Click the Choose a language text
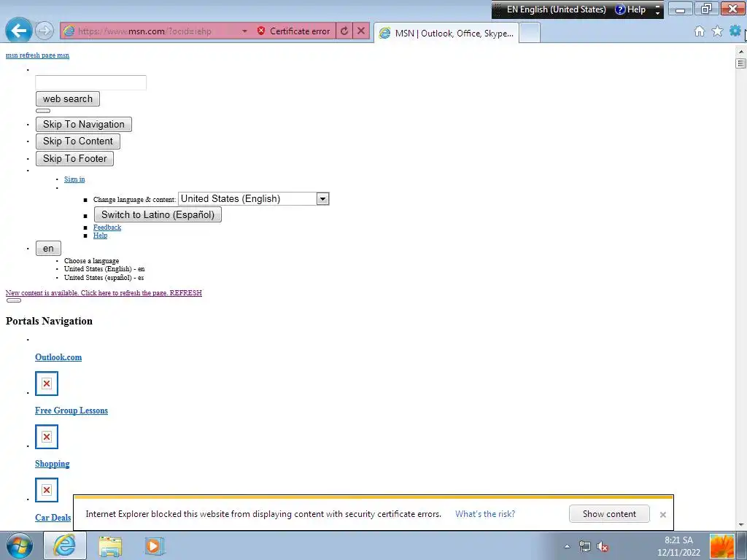Image resolution: width=747 pixels, height=560 pixels. (91, 261)
